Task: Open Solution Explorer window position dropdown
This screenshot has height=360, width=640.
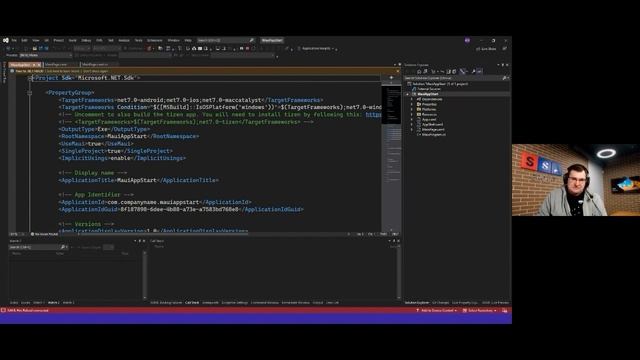Action: pyautogui.click(x=498, y=65)
